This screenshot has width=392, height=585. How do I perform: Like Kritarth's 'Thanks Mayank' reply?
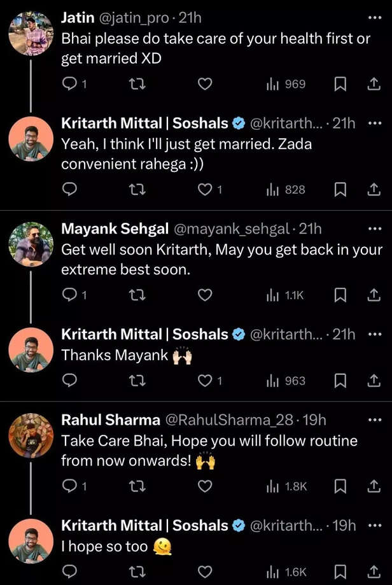(205, 381)
